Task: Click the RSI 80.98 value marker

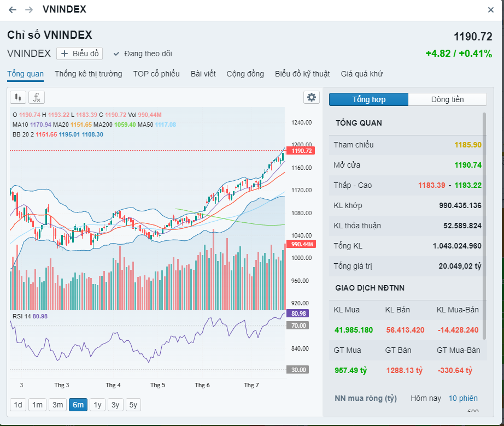Action: click(x=298, y=313)
